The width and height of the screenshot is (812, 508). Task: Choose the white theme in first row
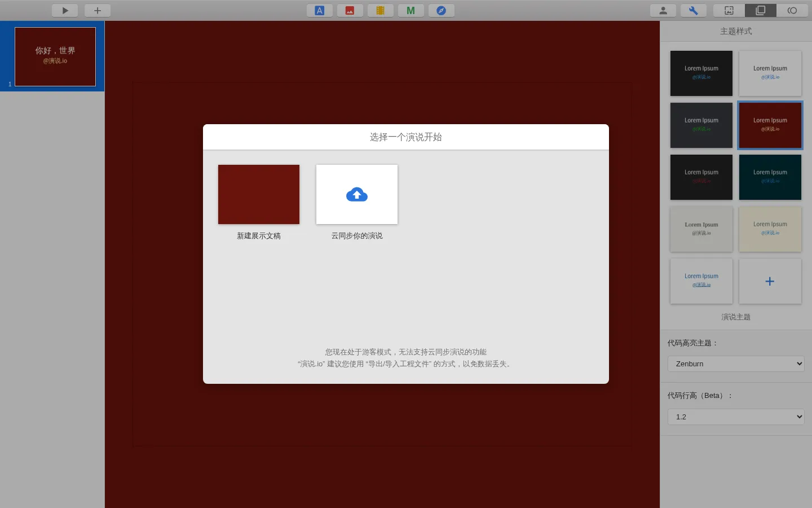[x=770, y=73]
